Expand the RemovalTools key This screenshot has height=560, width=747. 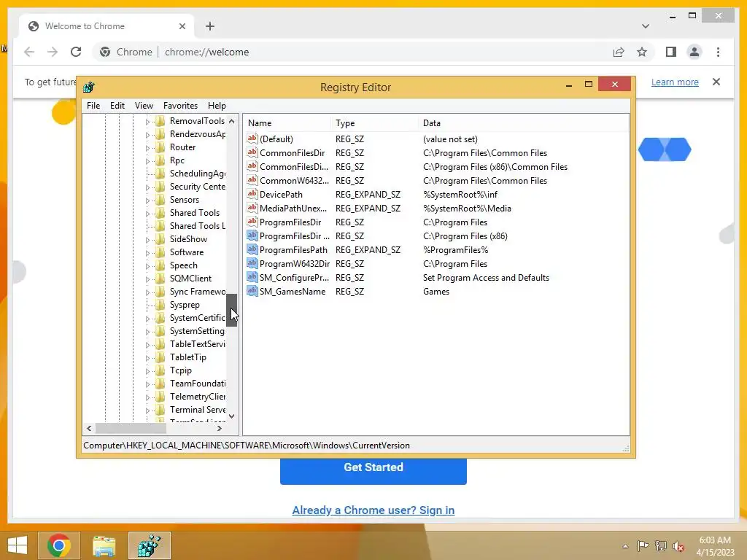point(147,122)
